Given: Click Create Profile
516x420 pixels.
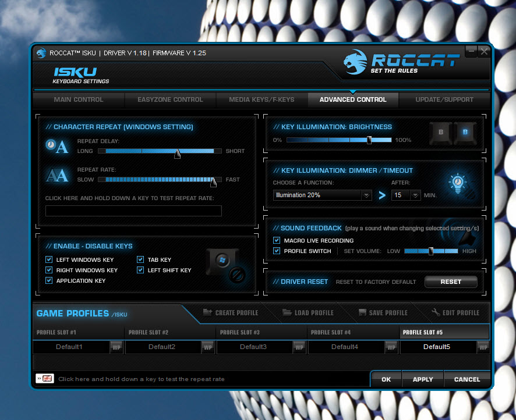Looking at the screenshot, I should (231, 312).
